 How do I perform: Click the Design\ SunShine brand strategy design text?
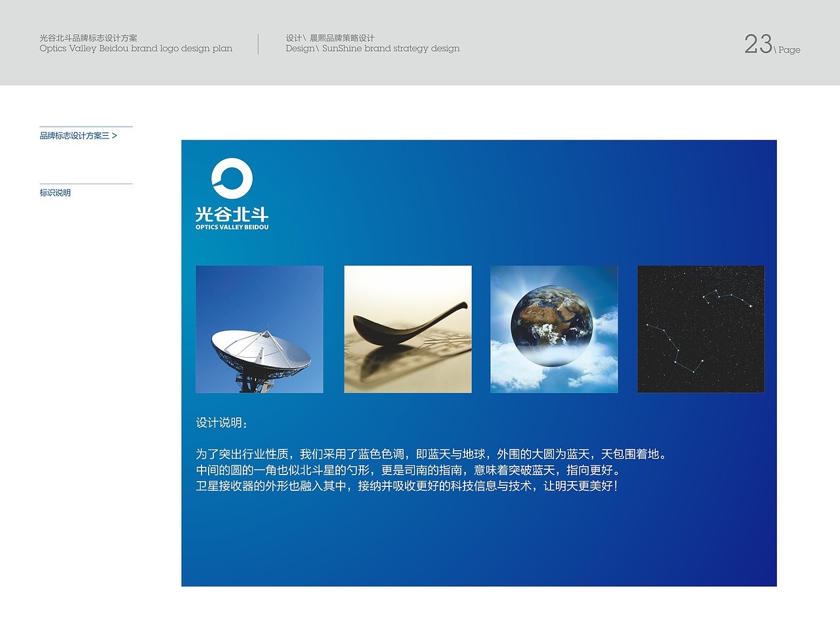pos(373,49)
